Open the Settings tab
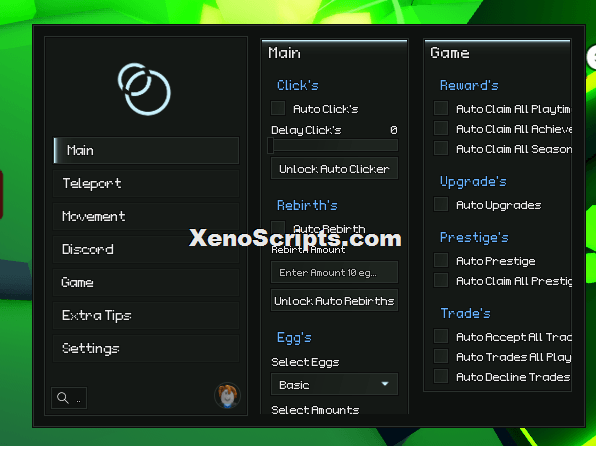596x476 pixels. coord(146,348)
